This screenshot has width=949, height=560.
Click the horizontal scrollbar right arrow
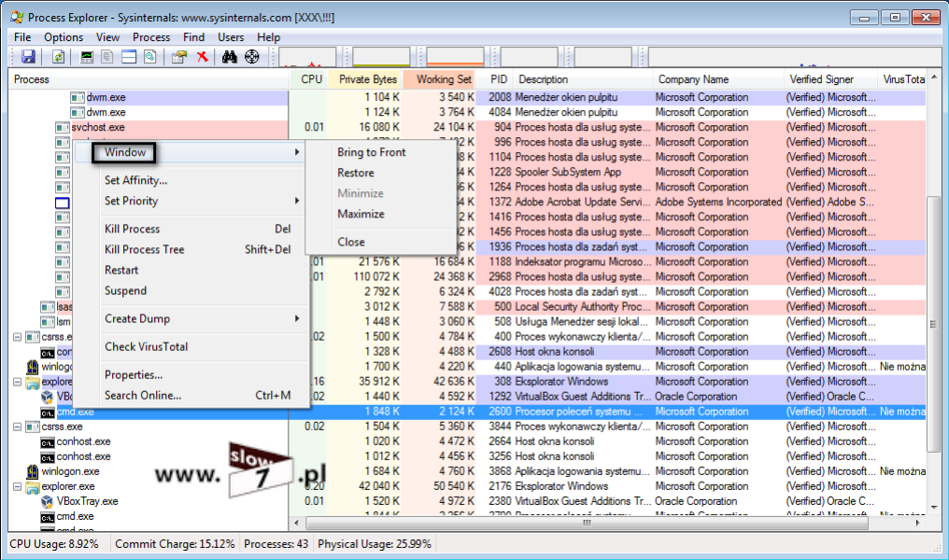(918, 523)
